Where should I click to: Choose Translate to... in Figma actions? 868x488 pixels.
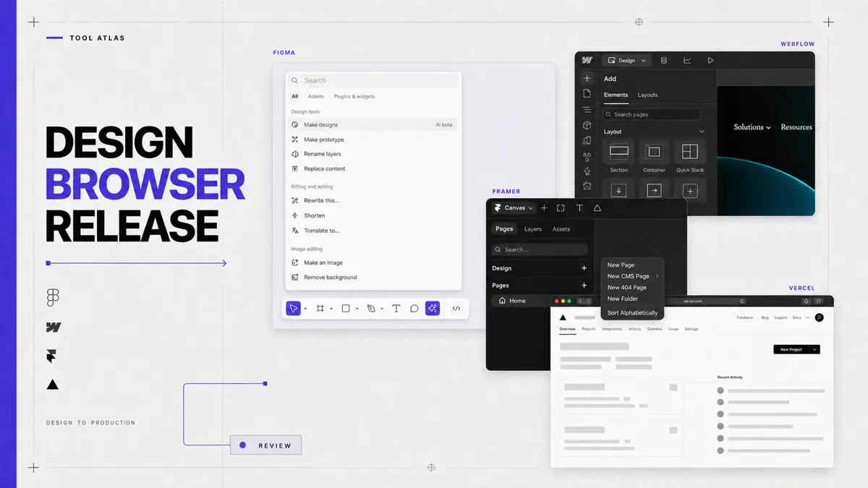coord(374,231)
